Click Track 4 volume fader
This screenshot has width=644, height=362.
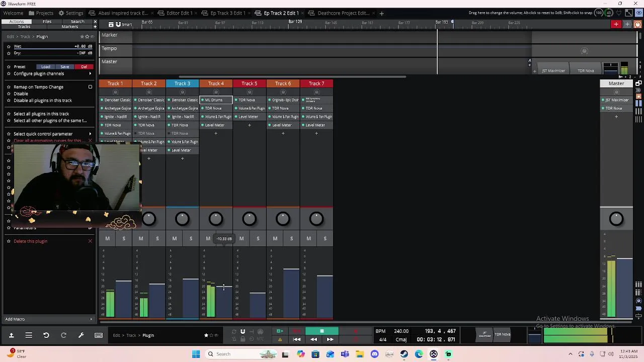coord(224,287)
